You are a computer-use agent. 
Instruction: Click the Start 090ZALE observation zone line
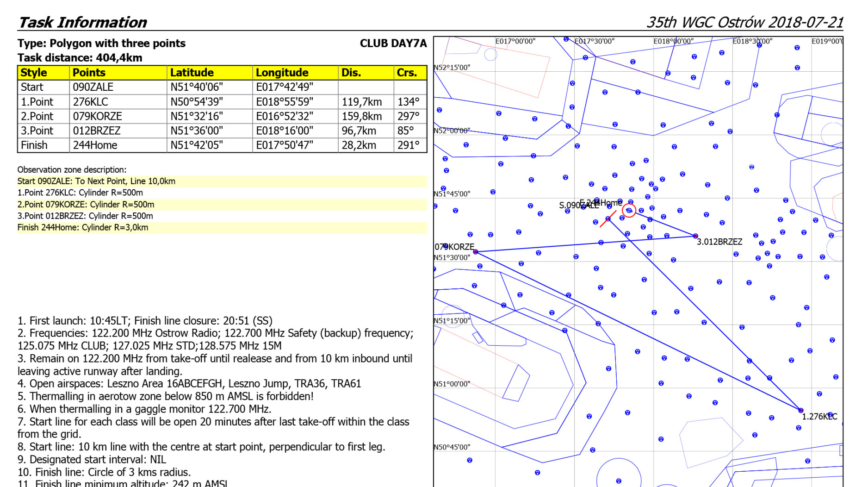[x=97, y=181]
